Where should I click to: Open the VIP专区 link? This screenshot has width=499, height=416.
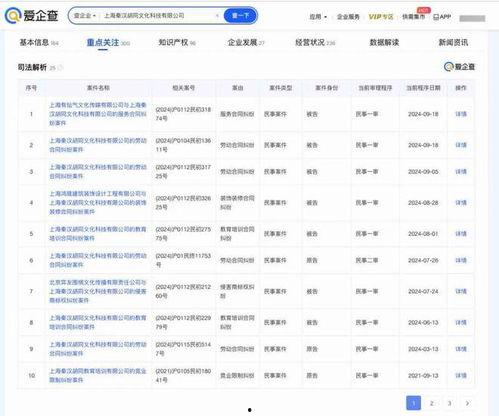381,16
